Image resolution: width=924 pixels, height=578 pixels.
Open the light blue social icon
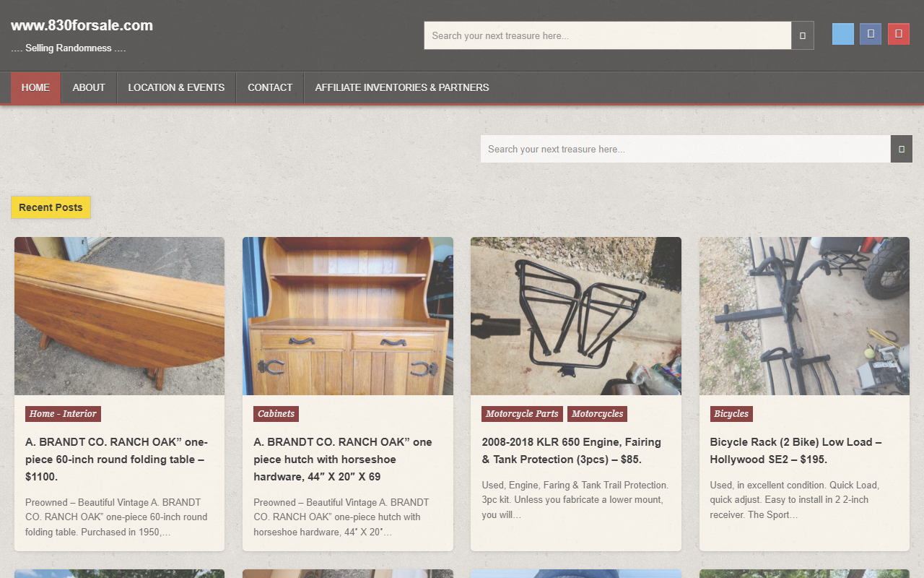point(843,34)
